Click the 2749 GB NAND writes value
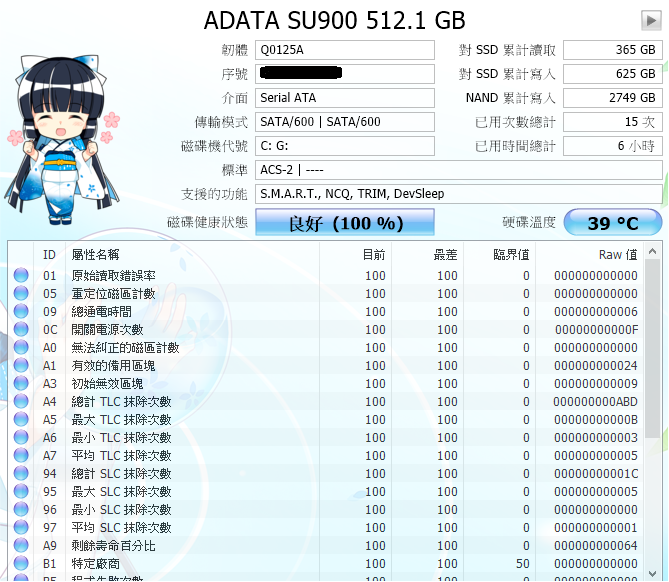 pos(613,98)
